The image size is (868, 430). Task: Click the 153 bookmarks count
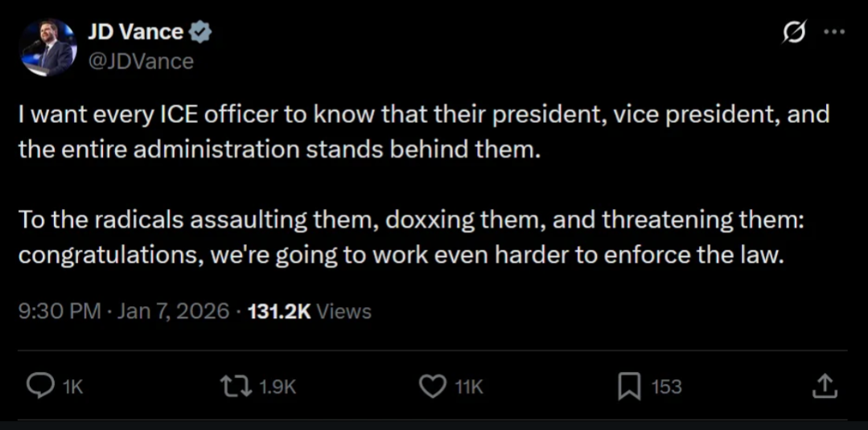666,387
